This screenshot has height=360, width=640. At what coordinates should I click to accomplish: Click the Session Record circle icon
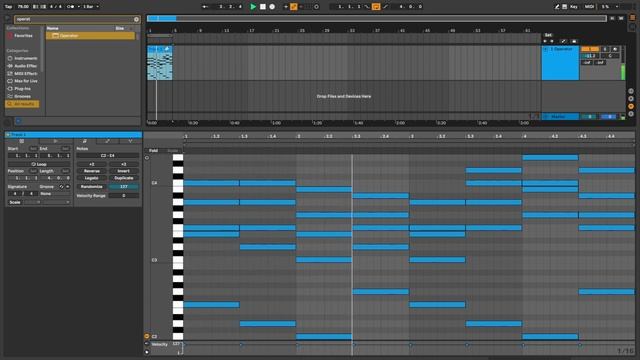click(316, 7)
